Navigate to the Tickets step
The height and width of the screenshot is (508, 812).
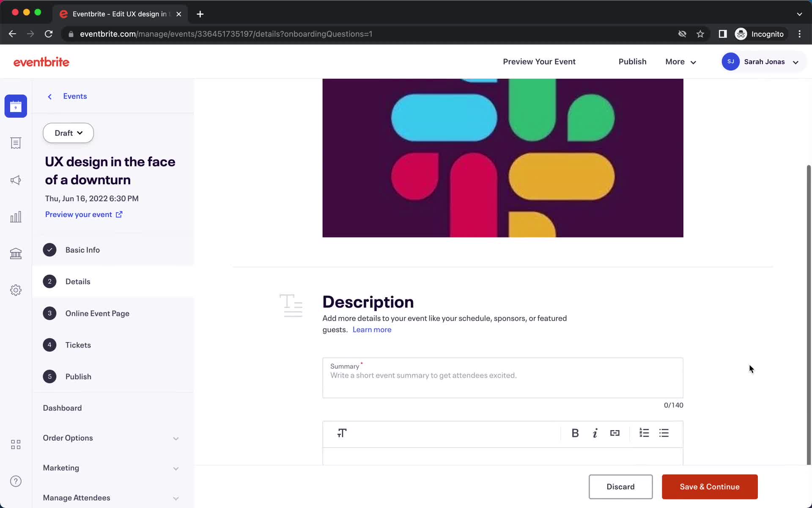tap(78, 345)
